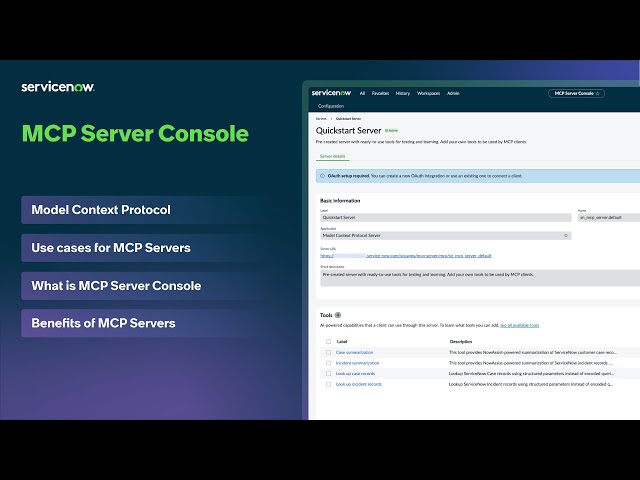
Task: Check the Case summarization row checkbox
Action: tap(329, 352)
